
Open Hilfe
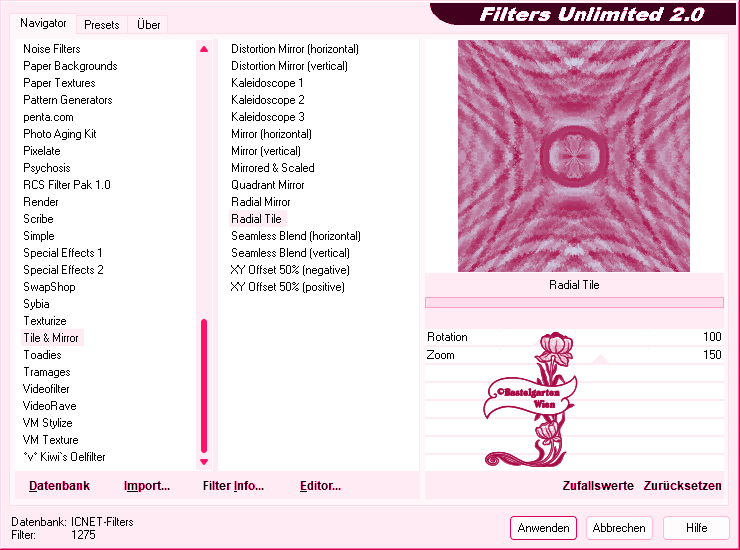[696, 528]
